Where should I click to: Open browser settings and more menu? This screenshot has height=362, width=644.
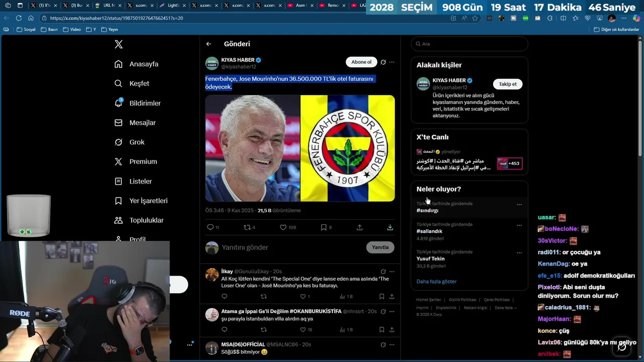[624, 18]
